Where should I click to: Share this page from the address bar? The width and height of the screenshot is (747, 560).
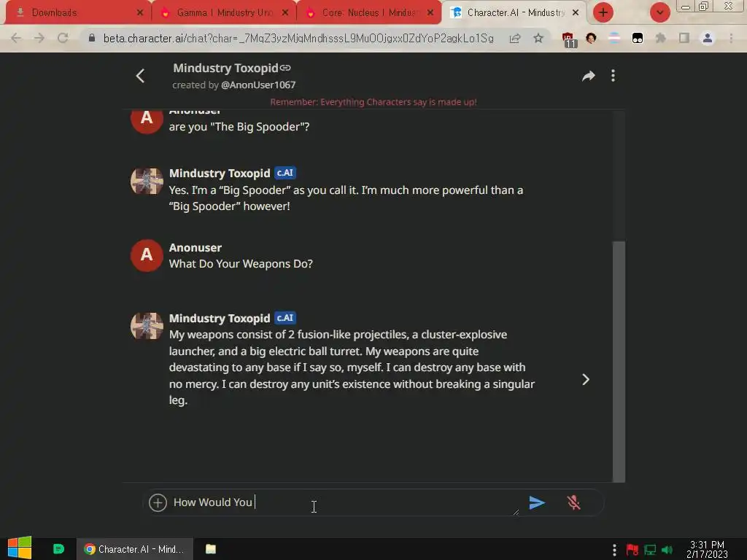(515, 38)
